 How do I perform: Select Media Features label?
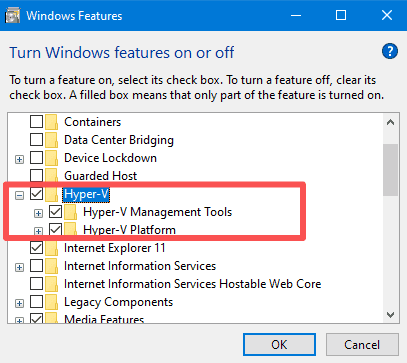click(104, 319)
